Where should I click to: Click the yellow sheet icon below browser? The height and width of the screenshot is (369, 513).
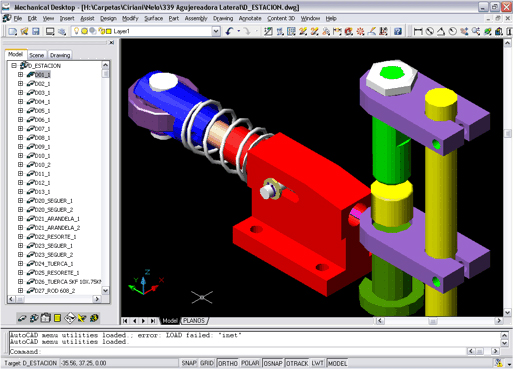[x=57, y=318]
